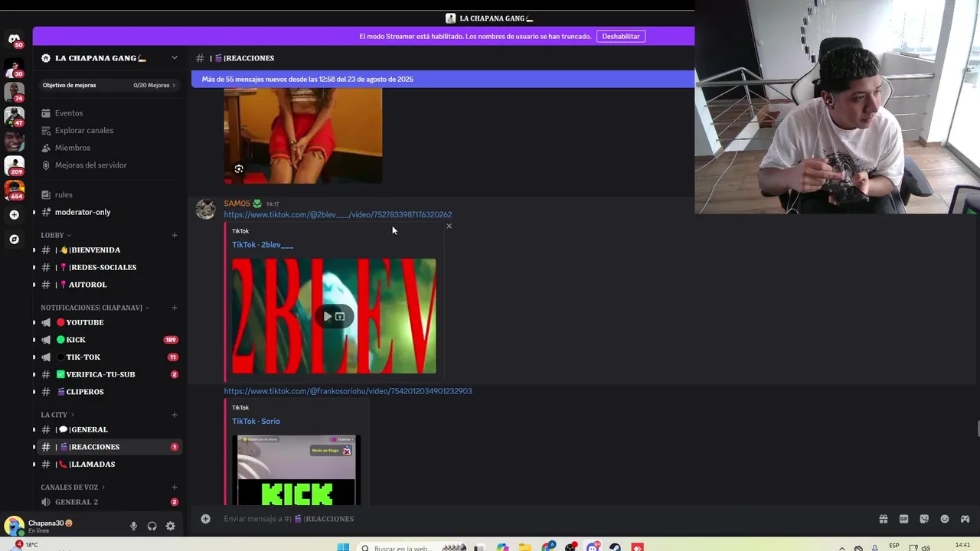The image size is (980, 551).
Task: Open the frankosoriohu TikTok video link
Action: (348, 391)
